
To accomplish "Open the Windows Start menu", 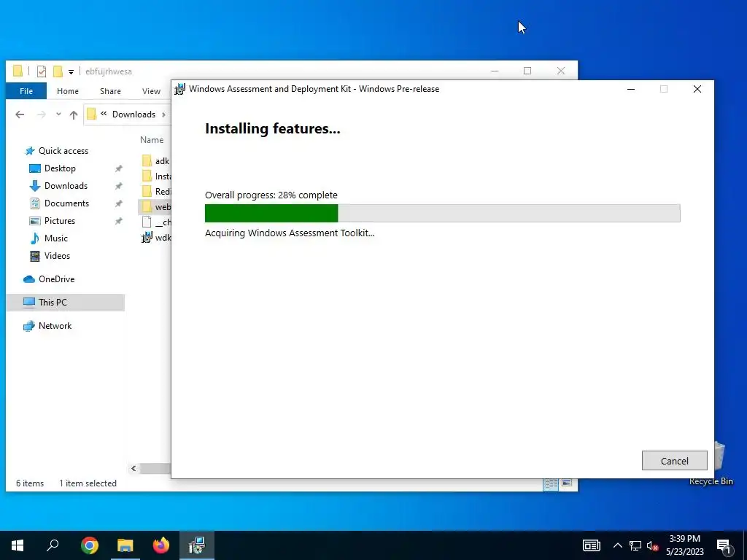I will [x=18, y=545].
